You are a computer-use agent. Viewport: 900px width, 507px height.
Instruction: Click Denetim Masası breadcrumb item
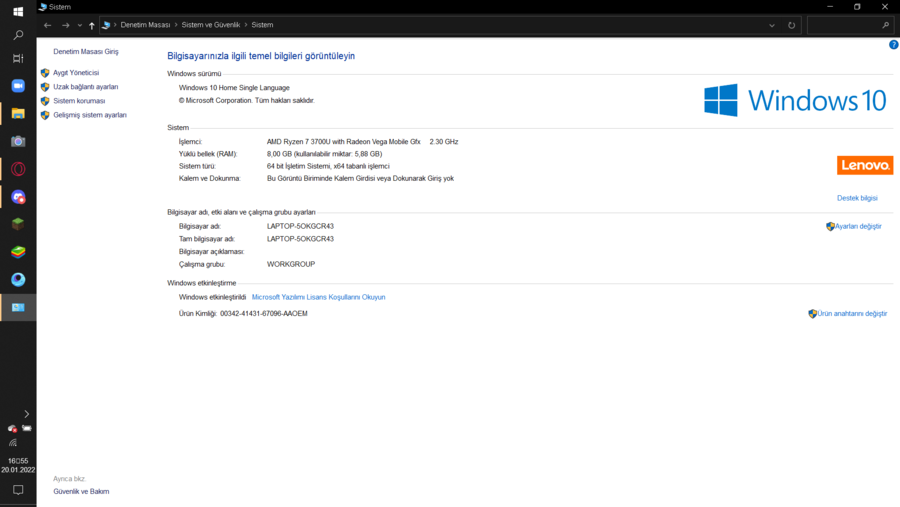pos(145,25)
